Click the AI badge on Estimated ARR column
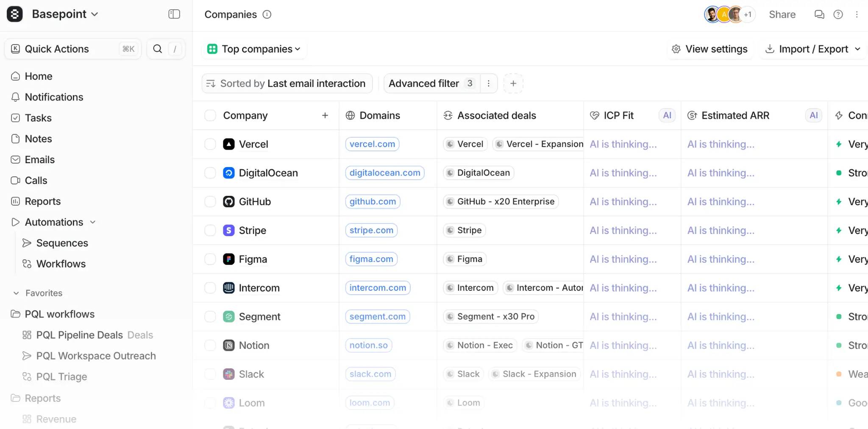 coord(814,115)
